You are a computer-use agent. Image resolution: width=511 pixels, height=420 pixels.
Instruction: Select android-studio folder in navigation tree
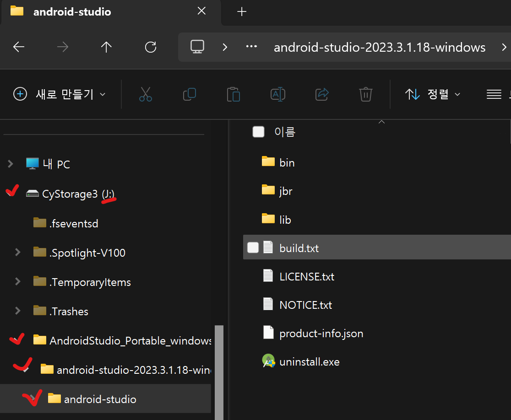(100, 399)
